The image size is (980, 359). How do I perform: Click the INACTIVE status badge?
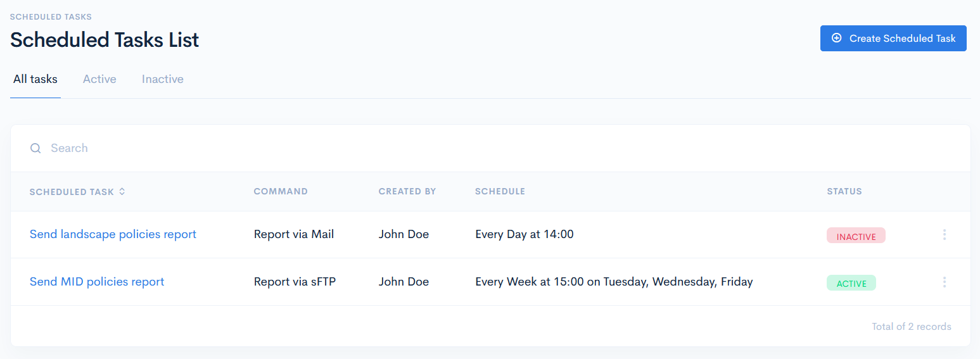tap(856, 236)
